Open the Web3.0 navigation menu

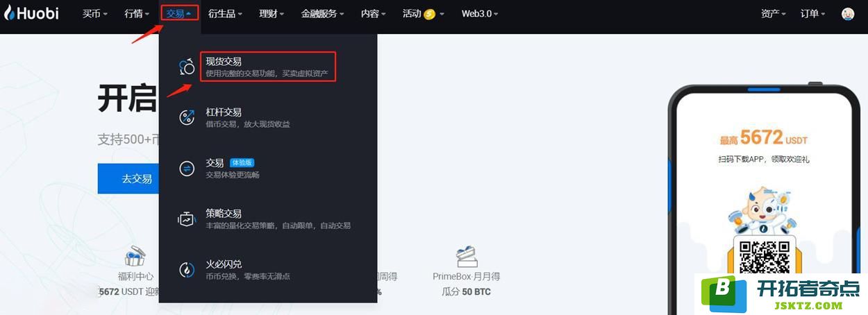tap(479, 14)
